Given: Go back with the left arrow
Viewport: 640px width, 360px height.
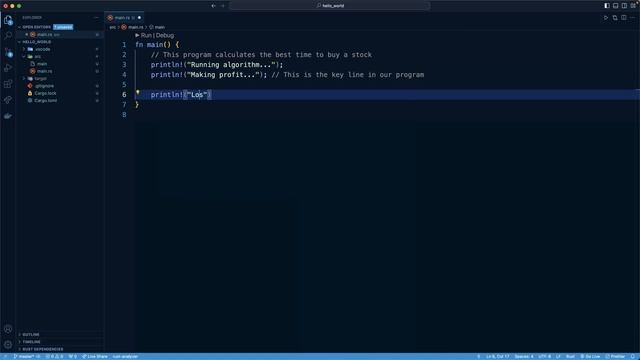Looking at the screenshot, I should click(x=213, y=6).
